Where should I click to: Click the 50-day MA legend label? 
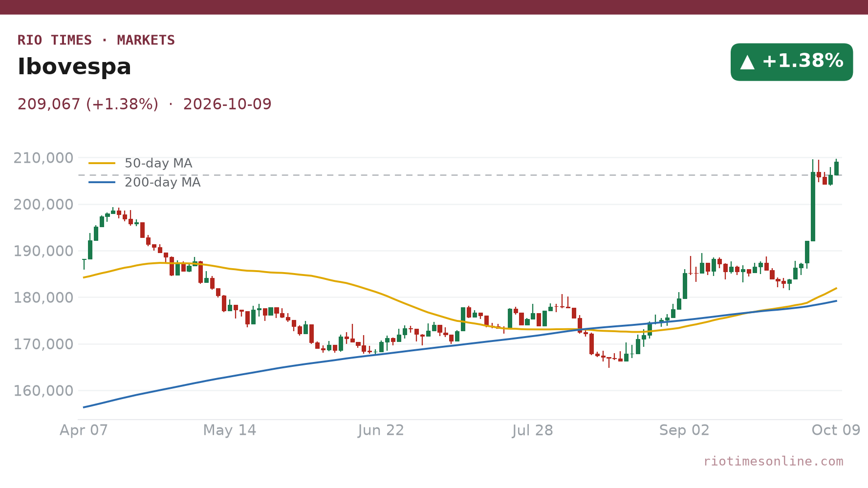click(x=158, y=163)
